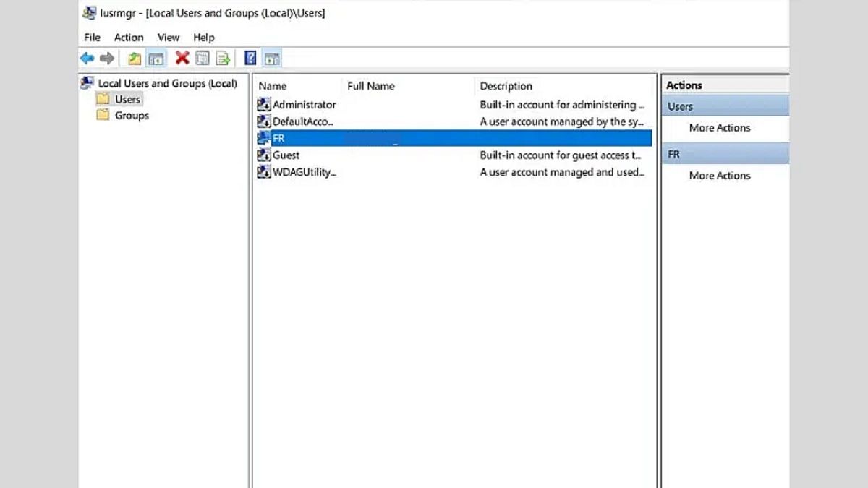
Task: Toggle the Action Pane toolbar button
Action: 272,59
